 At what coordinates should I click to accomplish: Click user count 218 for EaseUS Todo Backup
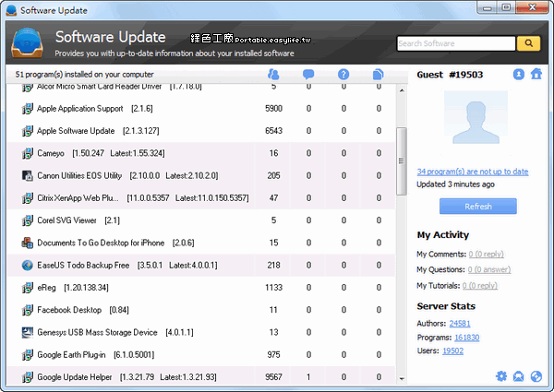pos(273,265)
